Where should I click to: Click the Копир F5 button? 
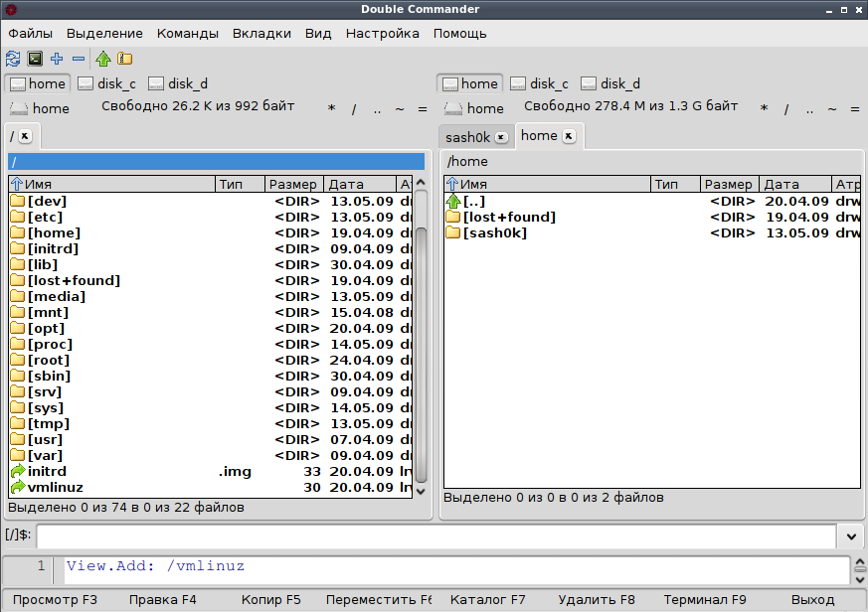[x=270, y=600]
